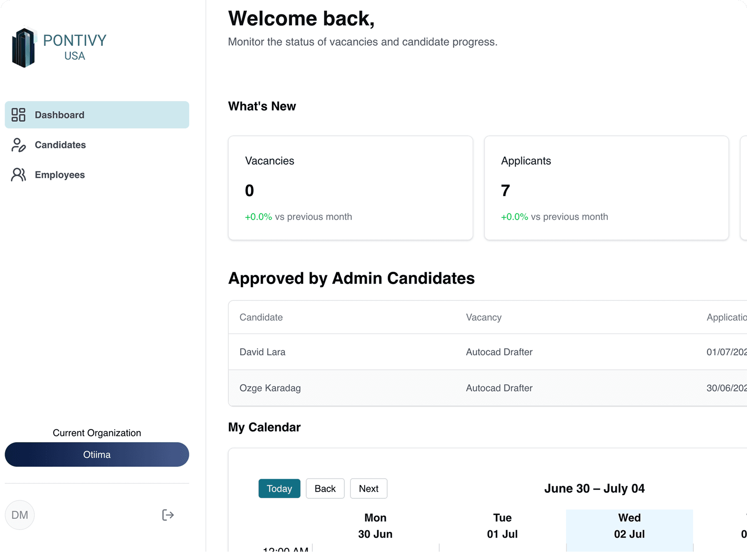Click the DM user avatar
The width and height of the screenshot is (747, 560).
[20, 515]
